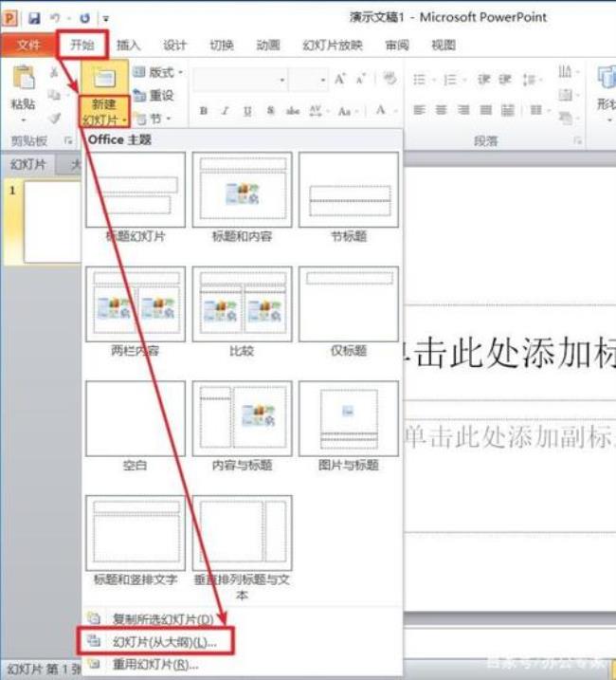
Task: Toggle Strikethrough abc formatting
Action: tap(293, 111)
